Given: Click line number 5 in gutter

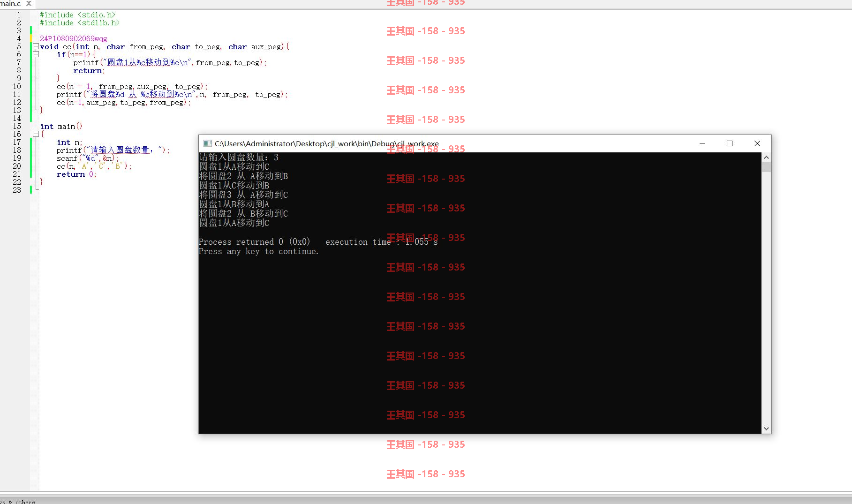Looking at the screenshot, I should (x=19, y=46).
